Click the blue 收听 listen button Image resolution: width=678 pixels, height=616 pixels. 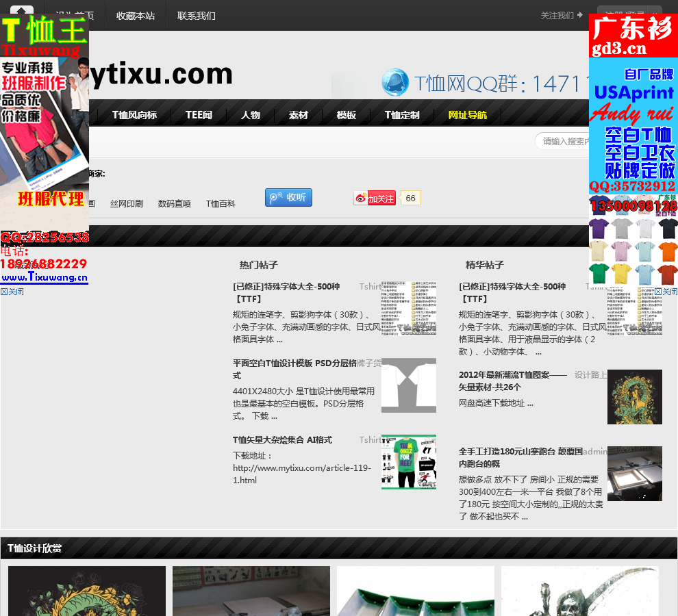click(288, 198)
